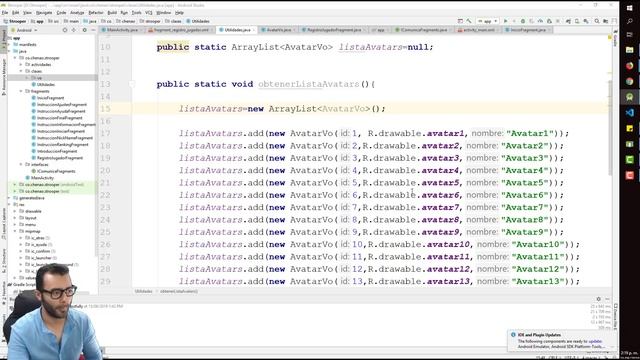Click the Windows search icon on taskbar

(x=629, y=21)
